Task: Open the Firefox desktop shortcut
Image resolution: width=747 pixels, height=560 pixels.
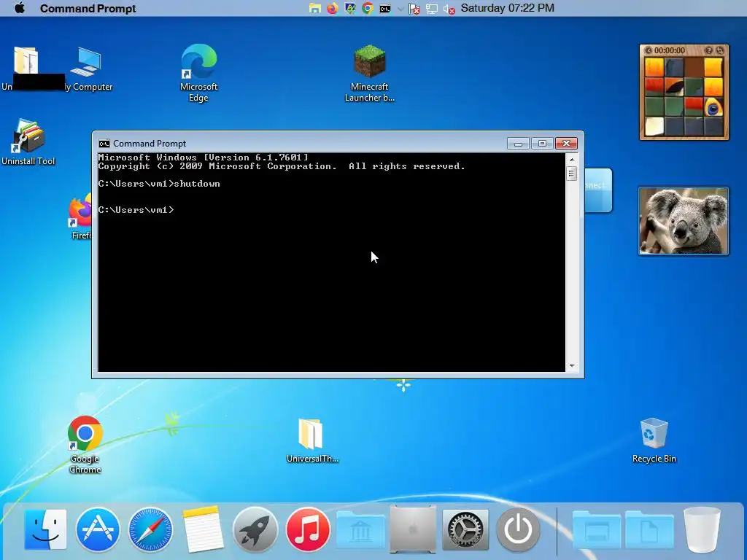Action: [x=80, y=217]
